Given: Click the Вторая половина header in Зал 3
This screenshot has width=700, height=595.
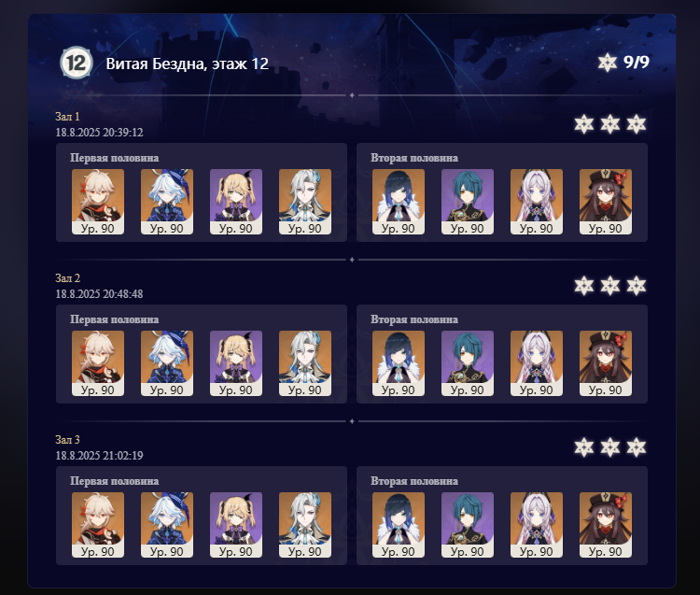Looking at the screenshot, I should coord(413,481).
